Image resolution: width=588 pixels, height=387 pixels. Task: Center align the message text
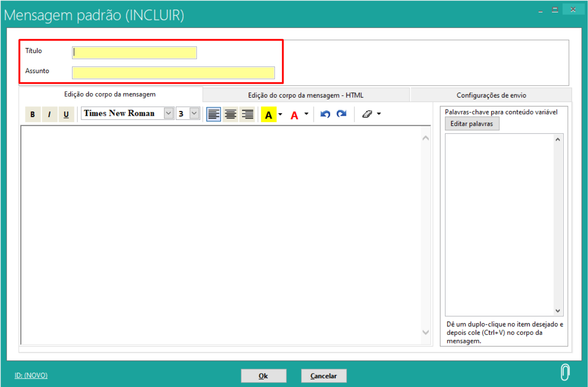click(x=230, y=114)
